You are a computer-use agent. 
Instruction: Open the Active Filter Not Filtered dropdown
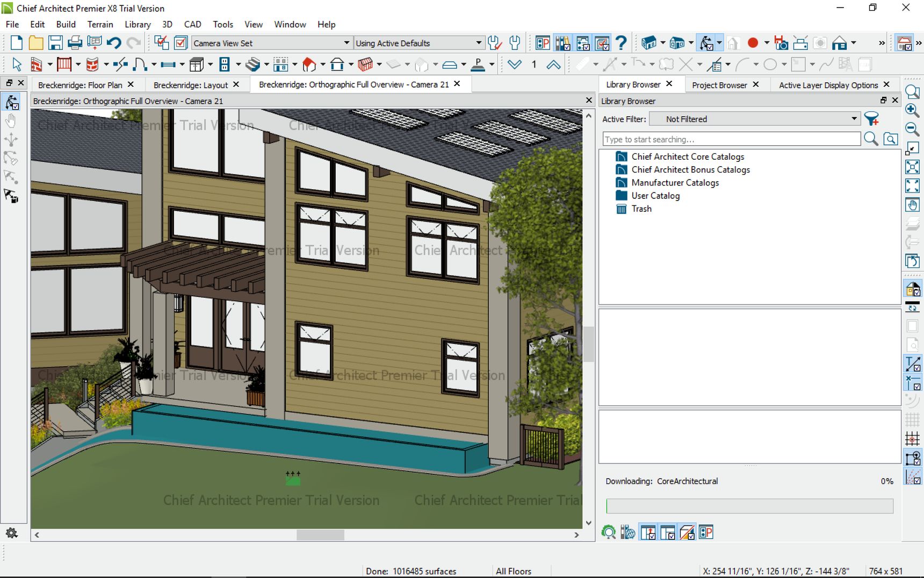(x=755, y=119)
